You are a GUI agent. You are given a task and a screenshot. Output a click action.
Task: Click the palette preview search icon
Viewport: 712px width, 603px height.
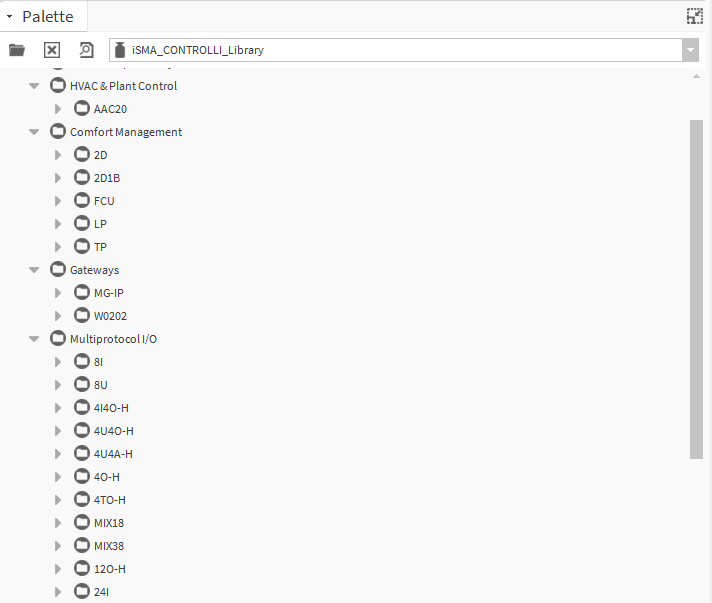coord(86,50)
